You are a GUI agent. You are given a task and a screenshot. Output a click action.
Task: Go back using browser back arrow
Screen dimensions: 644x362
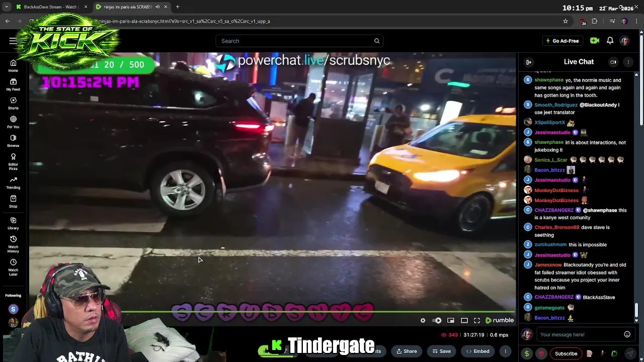click(x=7, y=21)
